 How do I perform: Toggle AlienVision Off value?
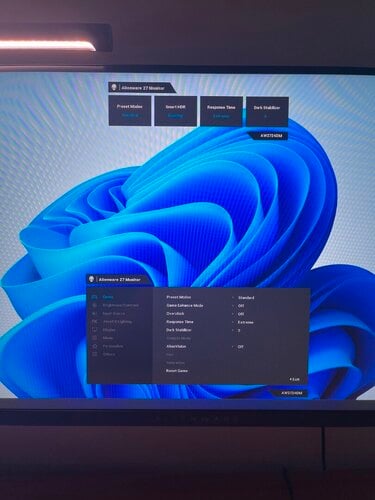tap(241, 347)
